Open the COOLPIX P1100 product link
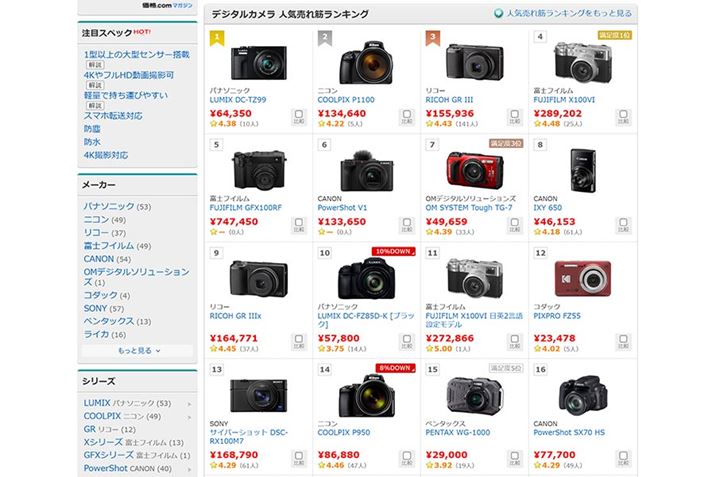 [346, 100]
